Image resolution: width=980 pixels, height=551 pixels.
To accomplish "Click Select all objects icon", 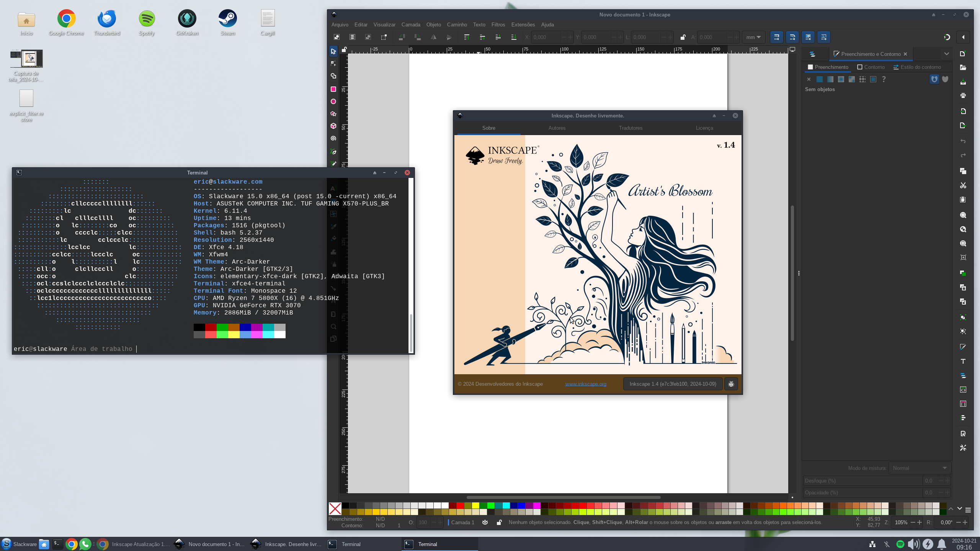I will (x=336, y=37).
